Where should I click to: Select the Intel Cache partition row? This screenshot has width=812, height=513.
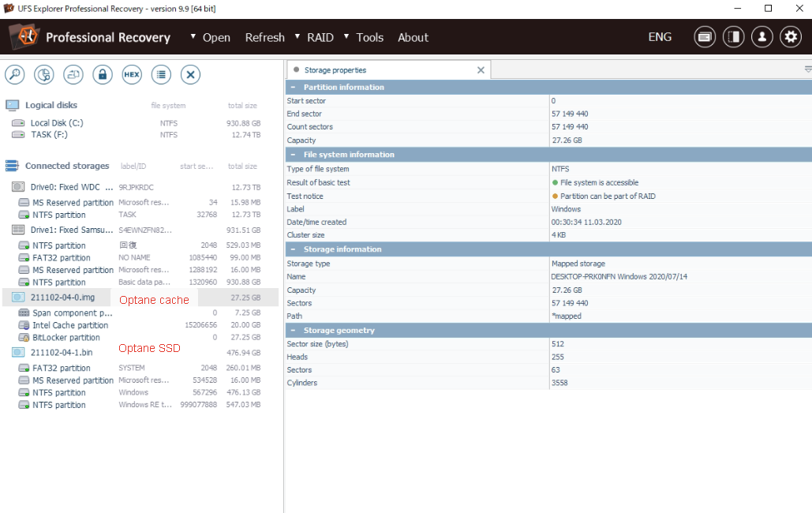(140, 325)
